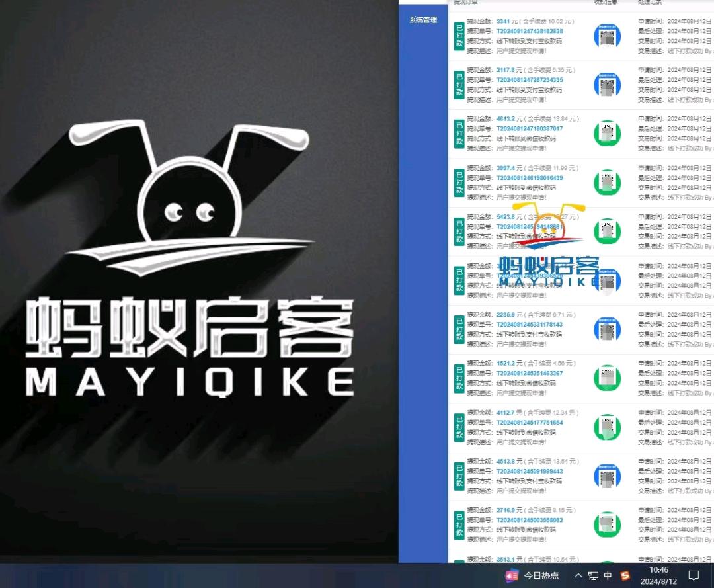Open the 今日热点 news icon in the taskbar
This screenshot has width=714, height=588.
click(x=512, y=575)
